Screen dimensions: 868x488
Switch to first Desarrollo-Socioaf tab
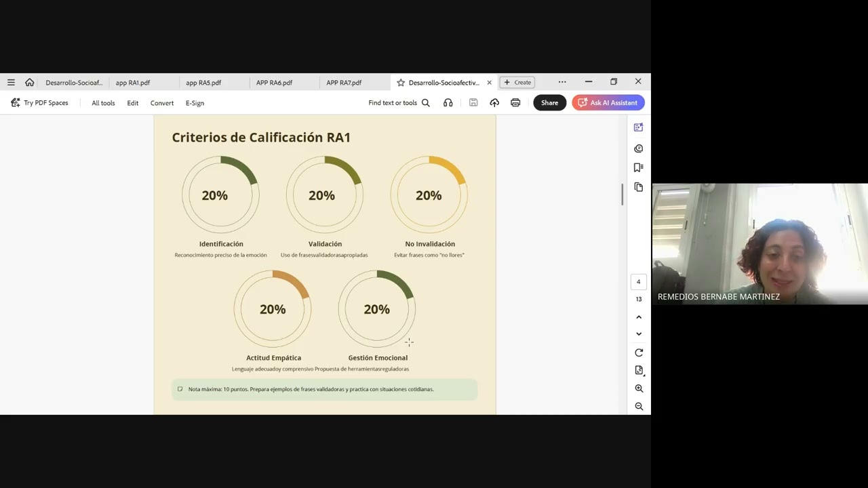point(73,83)
